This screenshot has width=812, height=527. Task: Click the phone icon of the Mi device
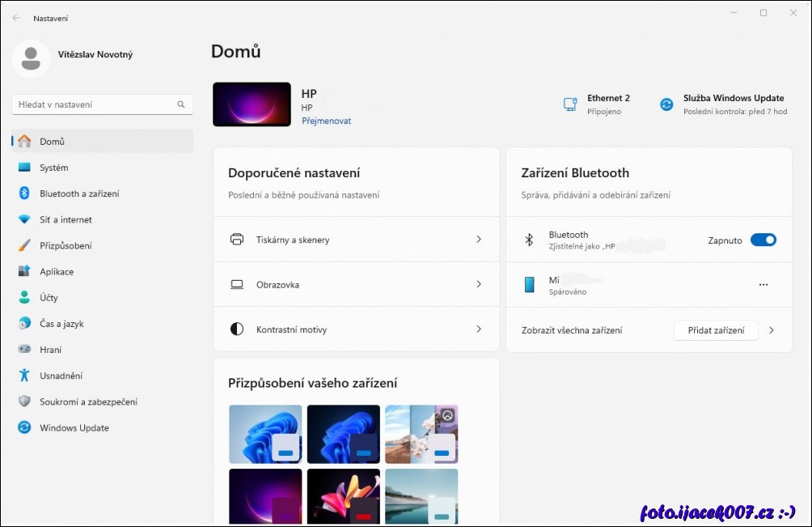coord(529,285)
